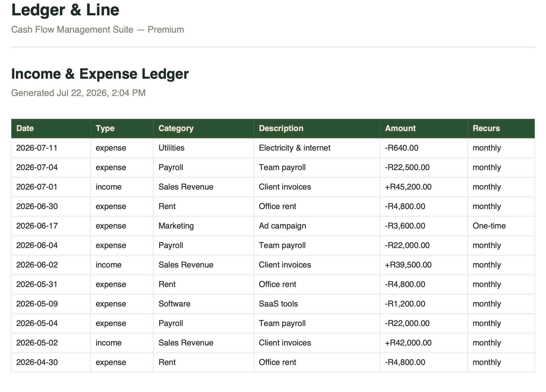
Task: Click the Income & Expense Ledger heading
Action: (100, 74)
